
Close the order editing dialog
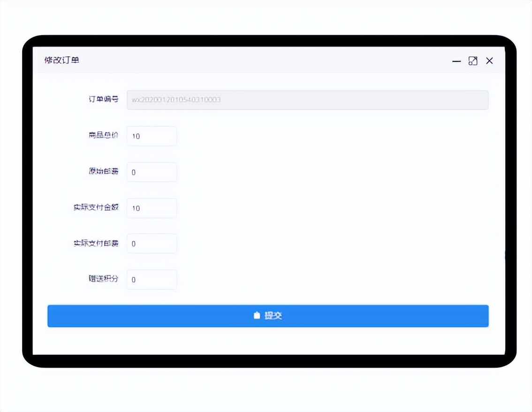click(489, 61)
